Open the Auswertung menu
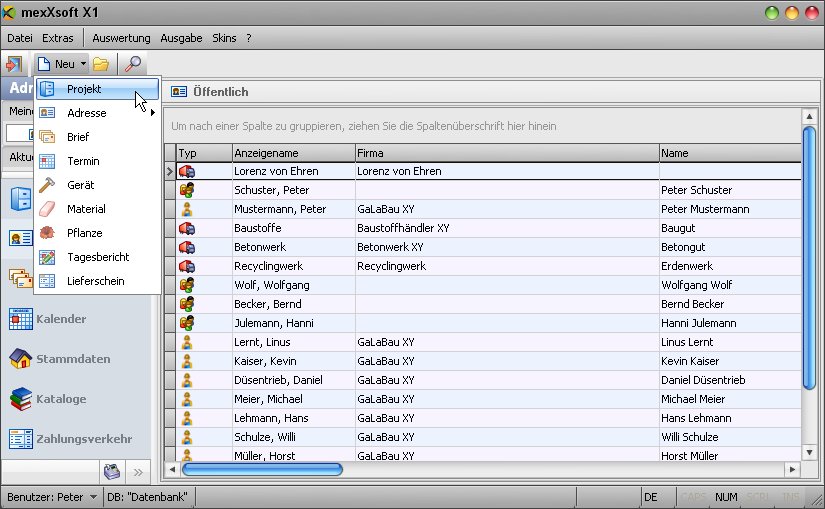This screenshot has width=825, height=509. (121, 38)
